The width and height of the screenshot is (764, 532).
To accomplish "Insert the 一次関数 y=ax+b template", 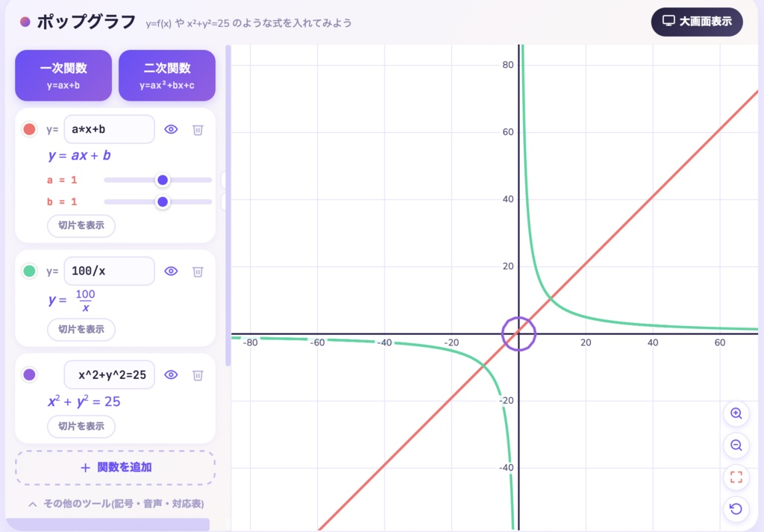I will click(63, 75).
